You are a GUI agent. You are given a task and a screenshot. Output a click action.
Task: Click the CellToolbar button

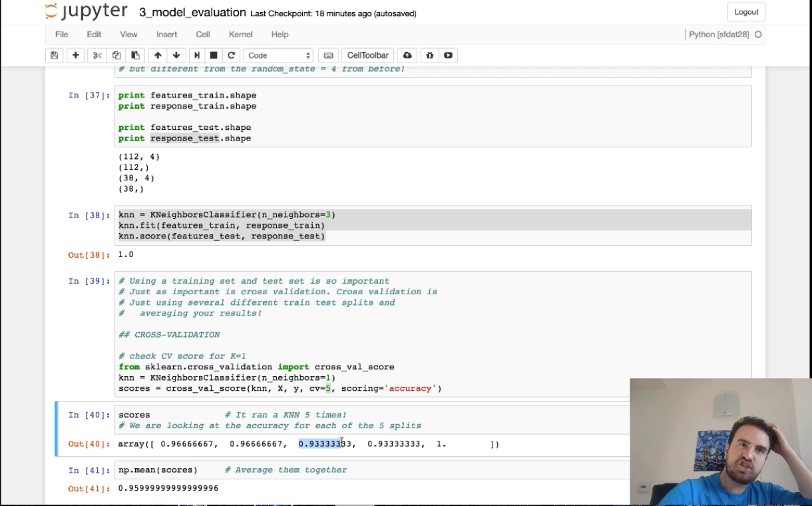[367, 55]
